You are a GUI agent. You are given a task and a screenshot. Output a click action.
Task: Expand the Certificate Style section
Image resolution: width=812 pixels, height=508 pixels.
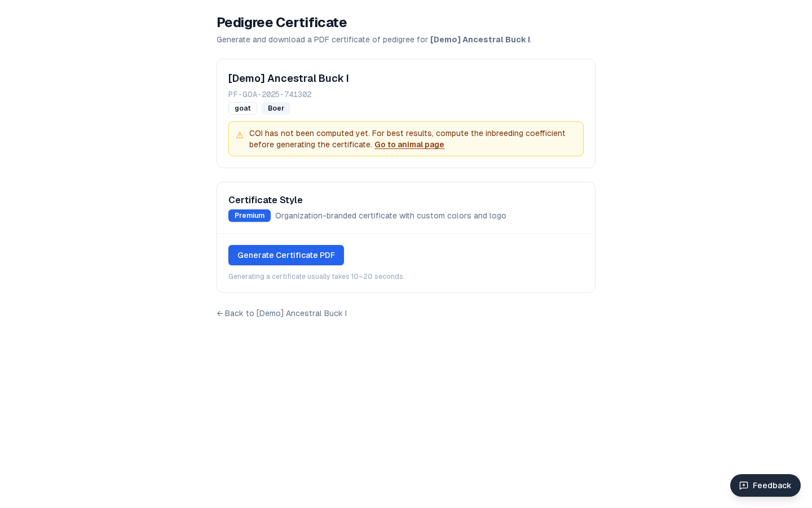[265, 200]
